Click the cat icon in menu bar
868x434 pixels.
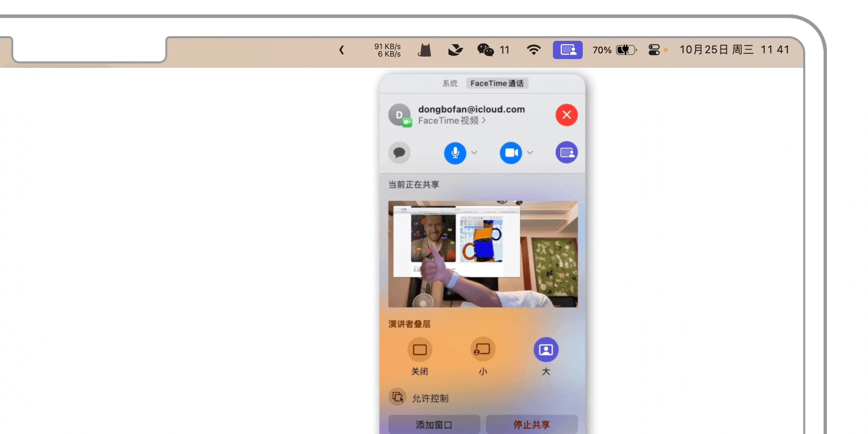click(x=425, y=50)
